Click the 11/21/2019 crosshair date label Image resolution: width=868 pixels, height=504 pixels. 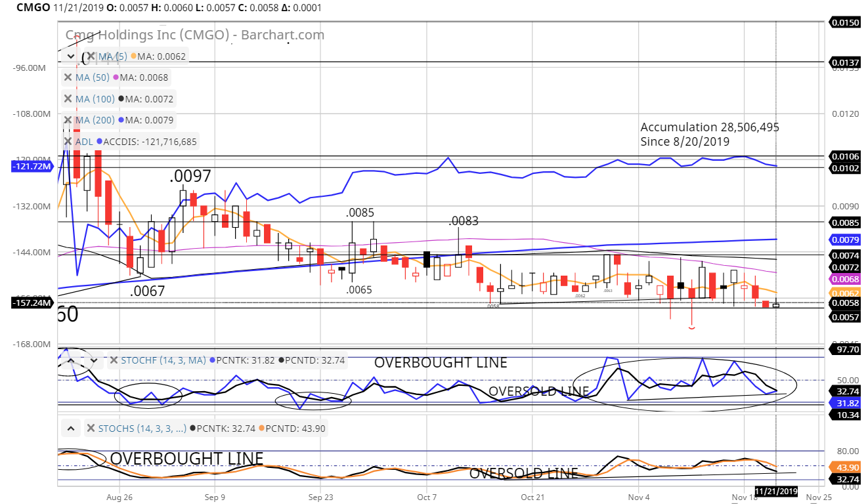coord(777,491)
